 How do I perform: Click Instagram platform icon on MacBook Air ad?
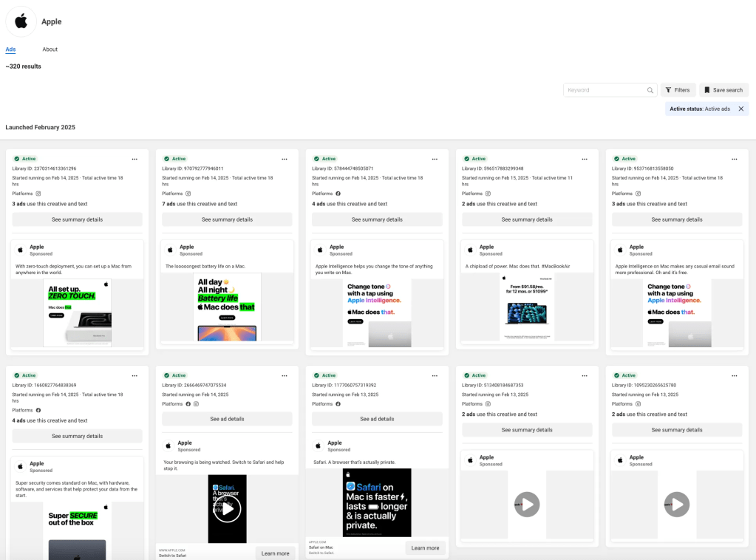click(488, 194)
